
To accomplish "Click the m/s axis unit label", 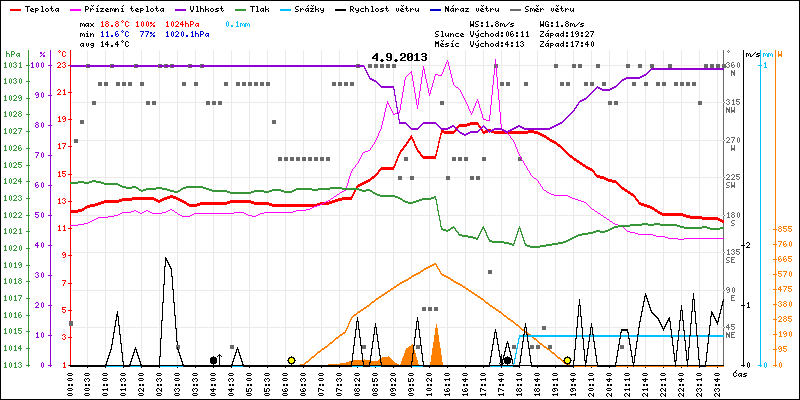I will coord(751,54).
